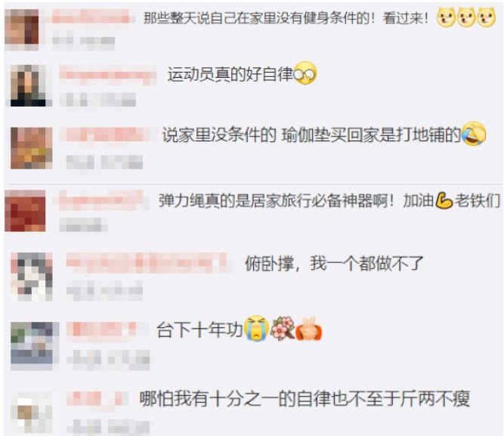Click the first doge emoji in top comment
Screen dimensions: 504x436
click(x=446, y=17)
